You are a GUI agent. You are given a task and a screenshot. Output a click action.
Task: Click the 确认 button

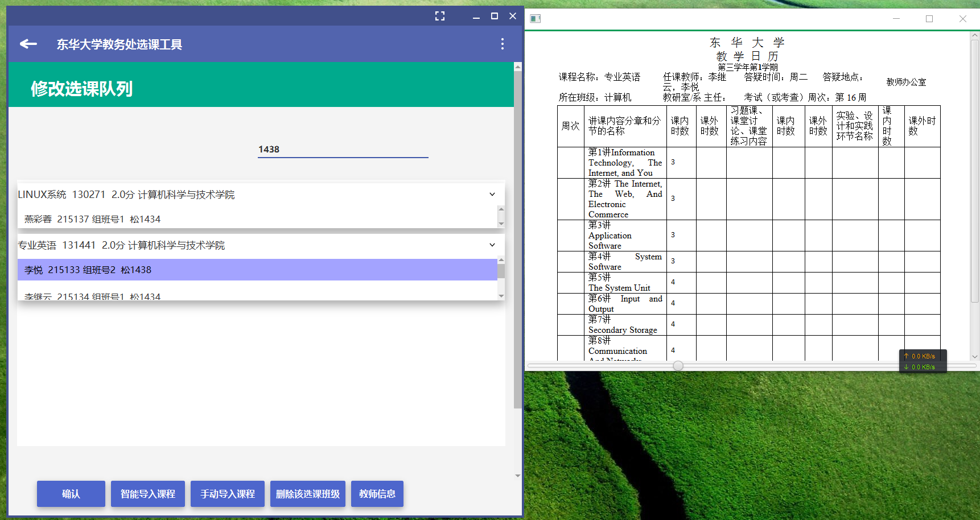pos(71,494)
